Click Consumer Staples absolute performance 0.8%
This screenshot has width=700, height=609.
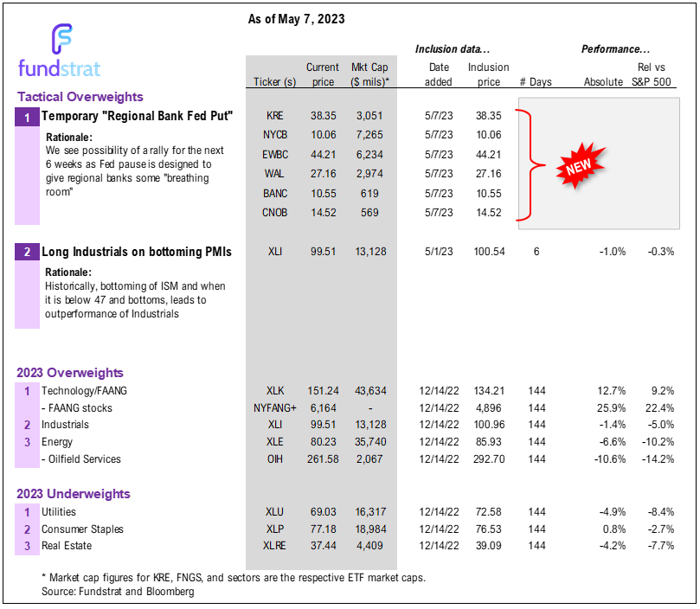pos(614,529)
